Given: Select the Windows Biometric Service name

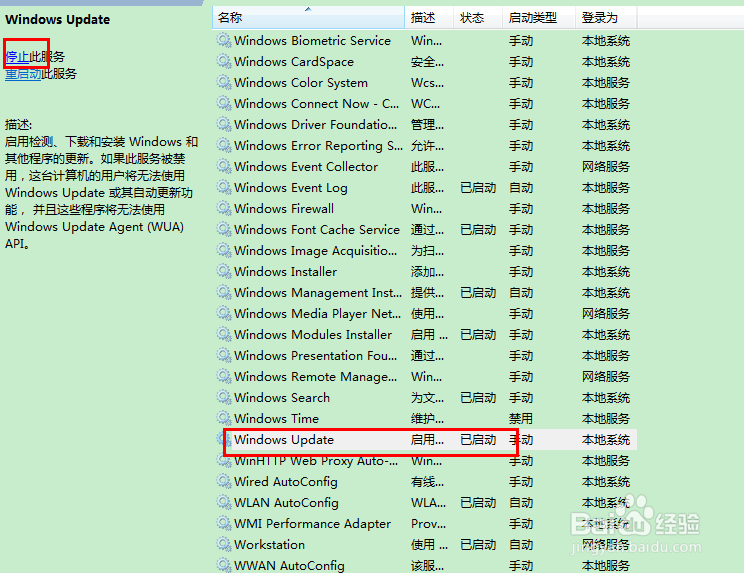Looking at the screenshot, I should tap(312, 41).
